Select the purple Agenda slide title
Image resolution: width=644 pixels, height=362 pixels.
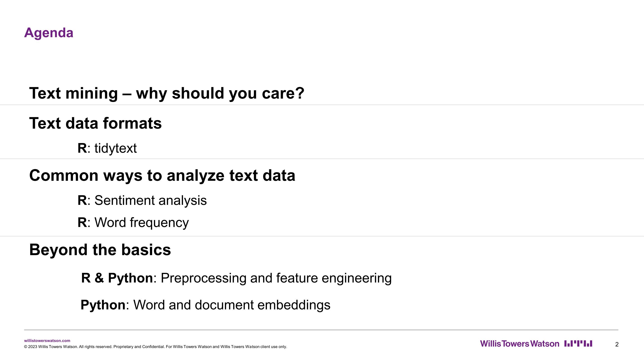pyautogui.click(x=49, y=33)
